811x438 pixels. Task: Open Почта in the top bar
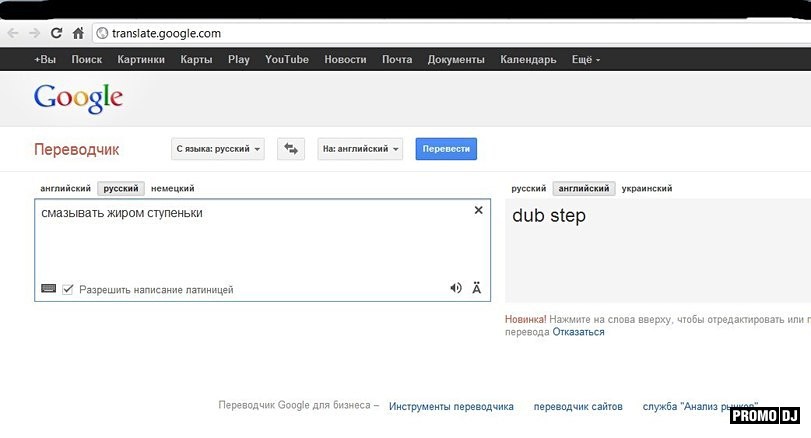point(397,59)
